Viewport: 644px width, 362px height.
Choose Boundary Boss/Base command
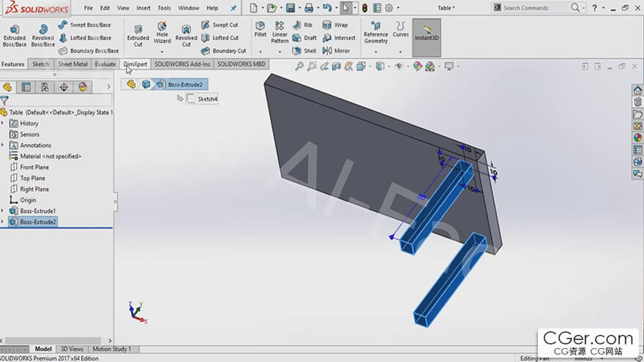coord(89,51)
